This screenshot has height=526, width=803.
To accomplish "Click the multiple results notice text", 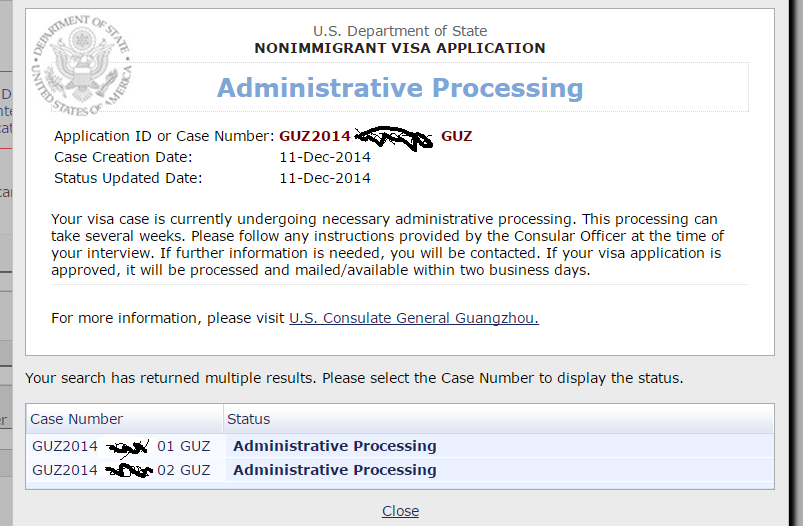I will pos(354,378).
